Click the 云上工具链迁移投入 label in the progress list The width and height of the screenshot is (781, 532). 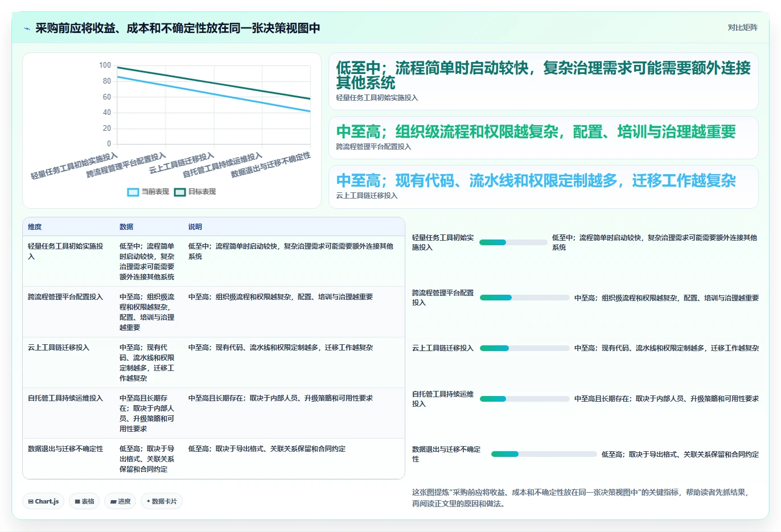443,348
